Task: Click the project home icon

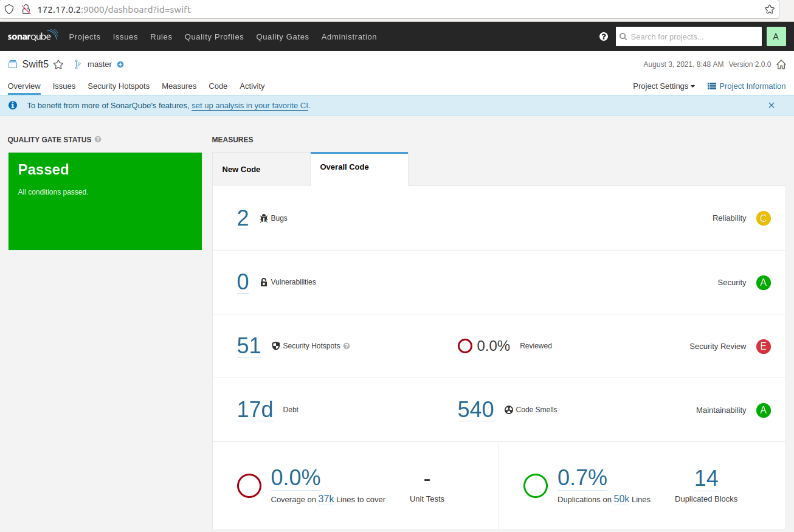Action: (x=781, y=64)
